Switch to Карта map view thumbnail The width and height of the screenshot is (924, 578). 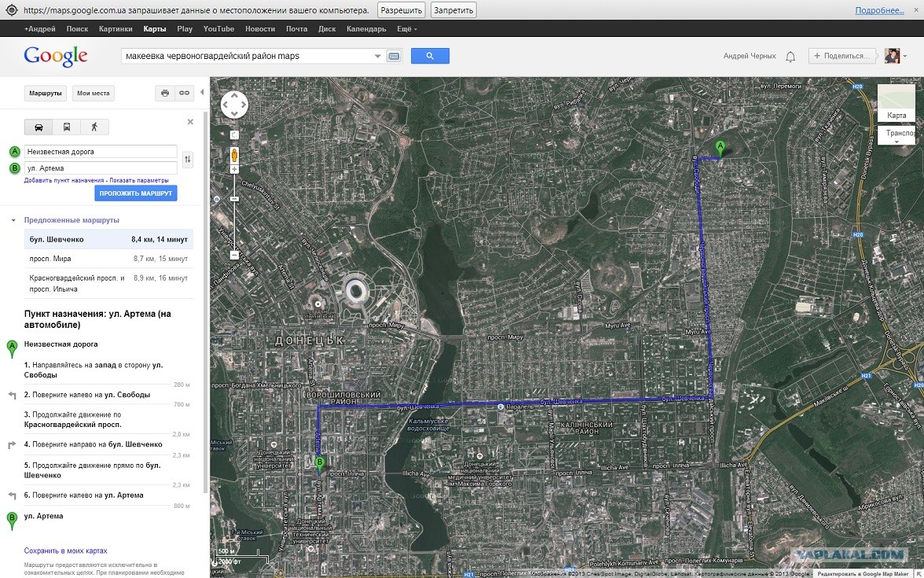click(897, 103)
